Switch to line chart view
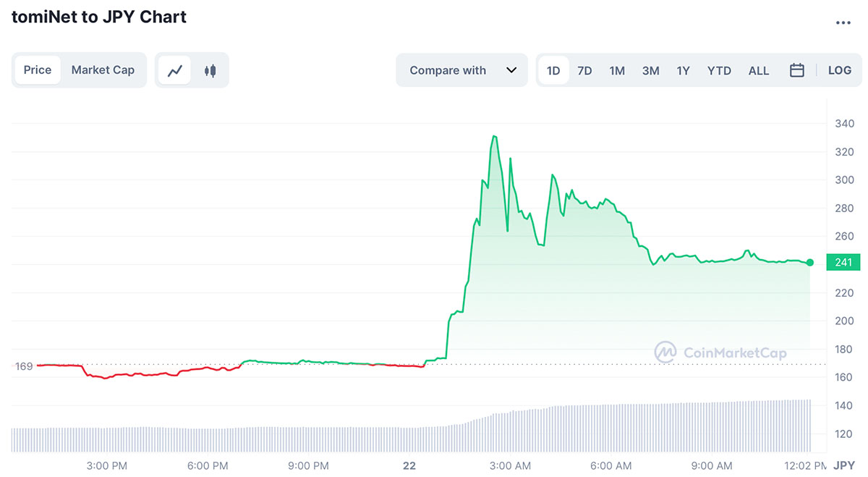This screenshot has height=477, width=868. tap(174, 70)
